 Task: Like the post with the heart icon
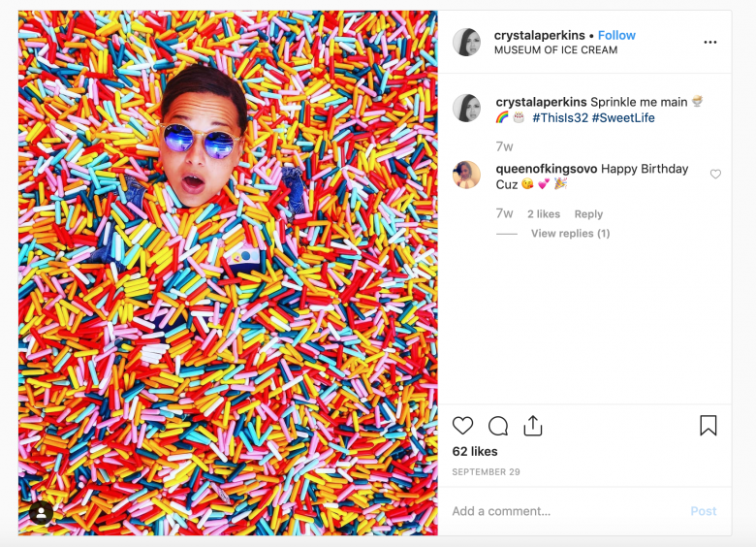coord(463,426)
